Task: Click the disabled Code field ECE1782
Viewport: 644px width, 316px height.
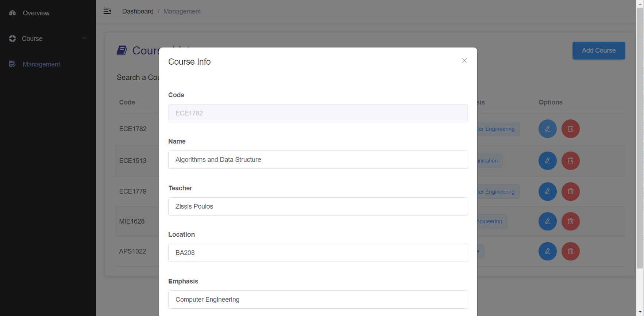Action: click(318, 113)
